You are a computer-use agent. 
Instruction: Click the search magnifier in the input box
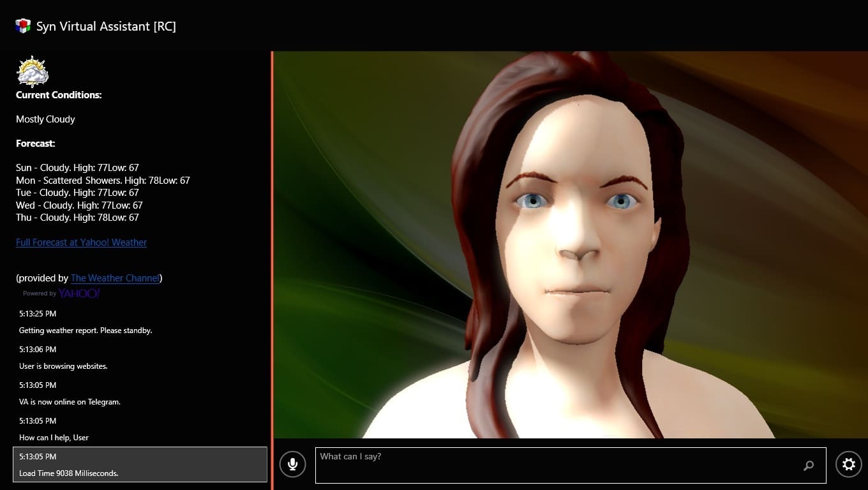click(809, 466)
